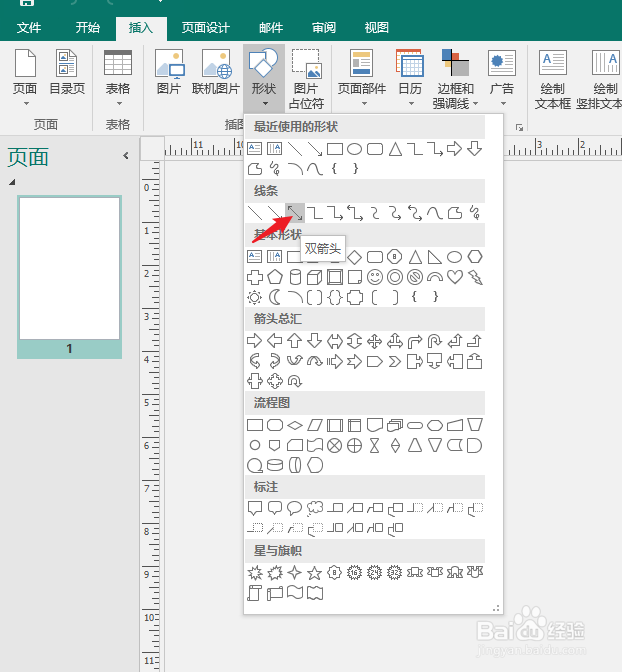
Task: Select the moon basic shape
Action: pos(275,297)
